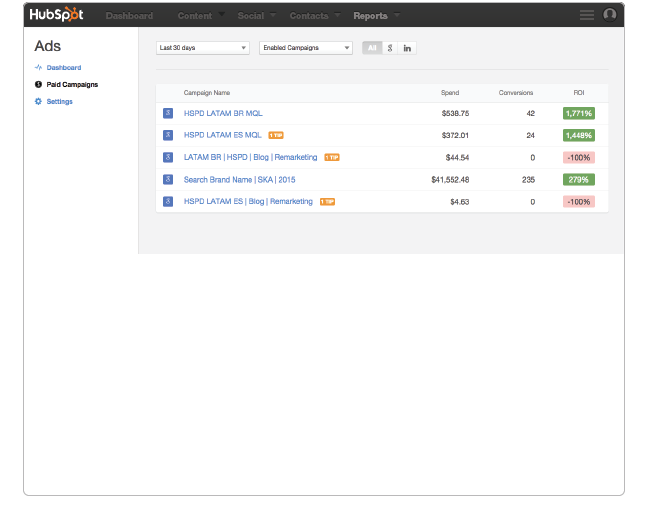Click the Settings gear icon in sidebar
The height and width of the screenshot is (525, 650).
tap(38, 102)
